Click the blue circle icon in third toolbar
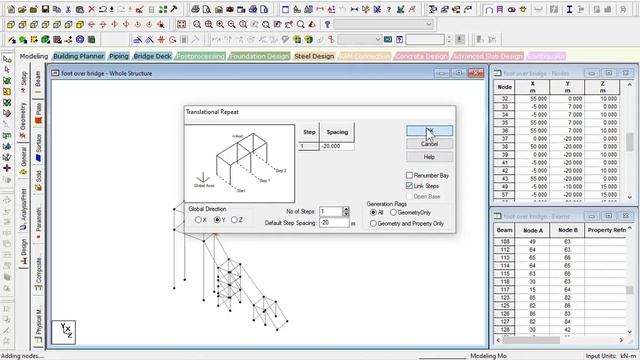This screenshot has height=360, width=640. [x=80, y=40]
